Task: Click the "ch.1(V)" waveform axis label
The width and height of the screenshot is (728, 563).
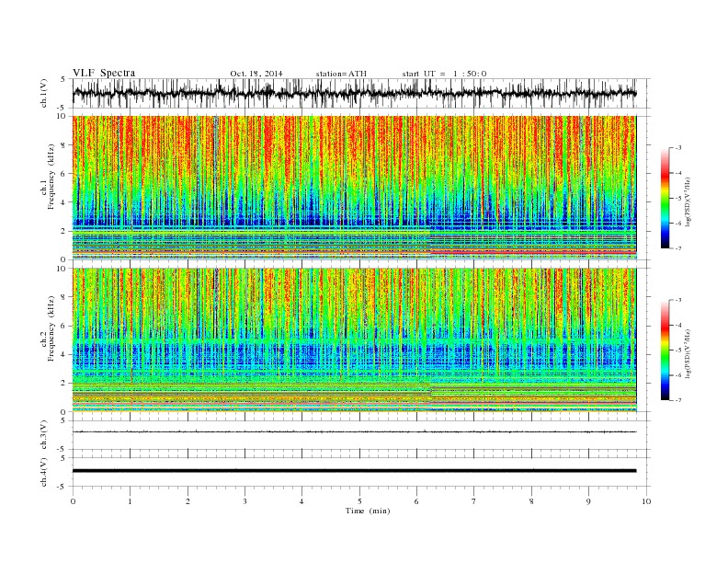Action: click(44, 93)
